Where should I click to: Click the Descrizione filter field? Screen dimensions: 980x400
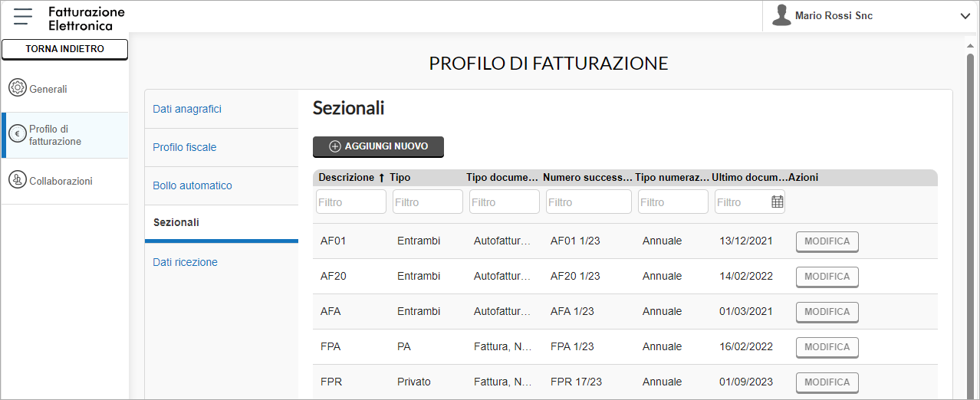pyautogui.click(x=351, y=202)
